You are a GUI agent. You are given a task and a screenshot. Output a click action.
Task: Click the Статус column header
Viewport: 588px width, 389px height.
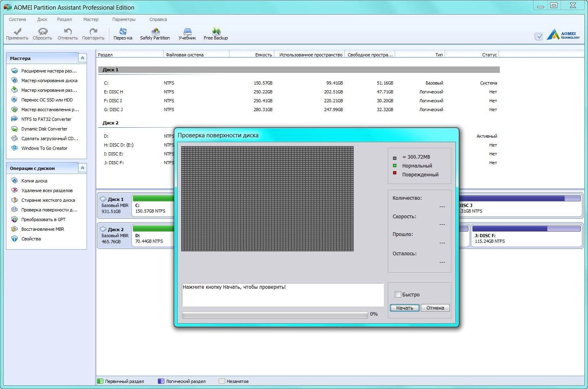coord(472,55)
